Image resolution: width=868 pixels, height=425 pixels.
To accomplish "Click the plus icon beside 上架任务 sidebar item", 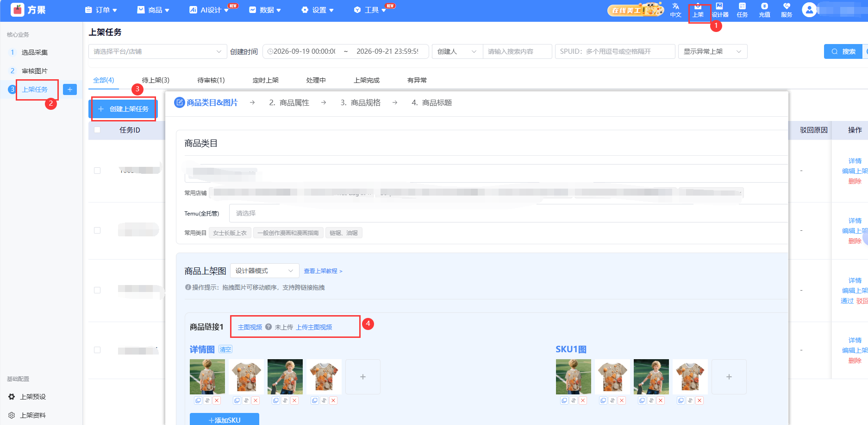I will pyautogui.click(x=69, y=89).
